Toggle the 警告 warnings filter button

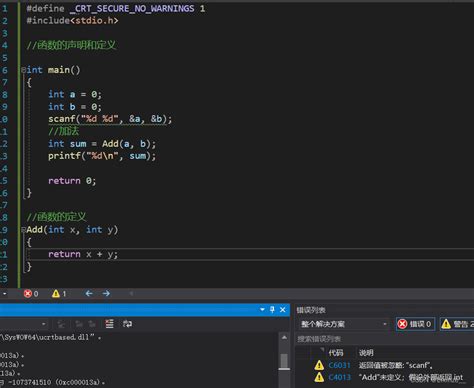458,324
